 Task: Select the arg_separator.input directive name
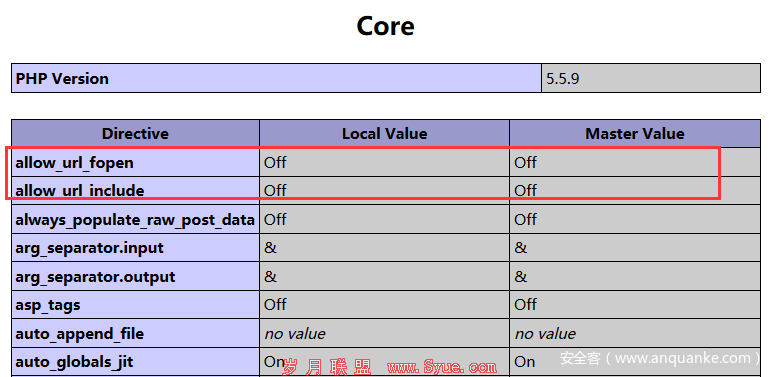click(90, 248)
